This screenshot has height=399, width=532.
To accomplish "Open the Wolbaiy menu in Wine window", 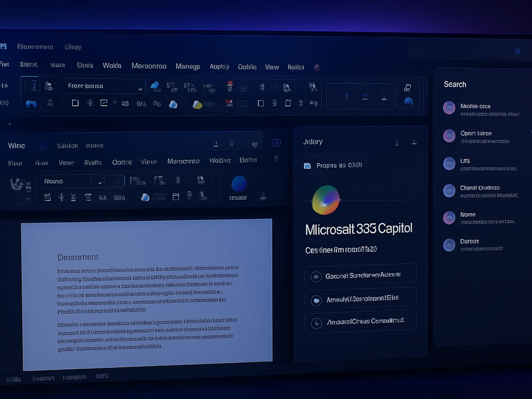I will click(220, 161).
